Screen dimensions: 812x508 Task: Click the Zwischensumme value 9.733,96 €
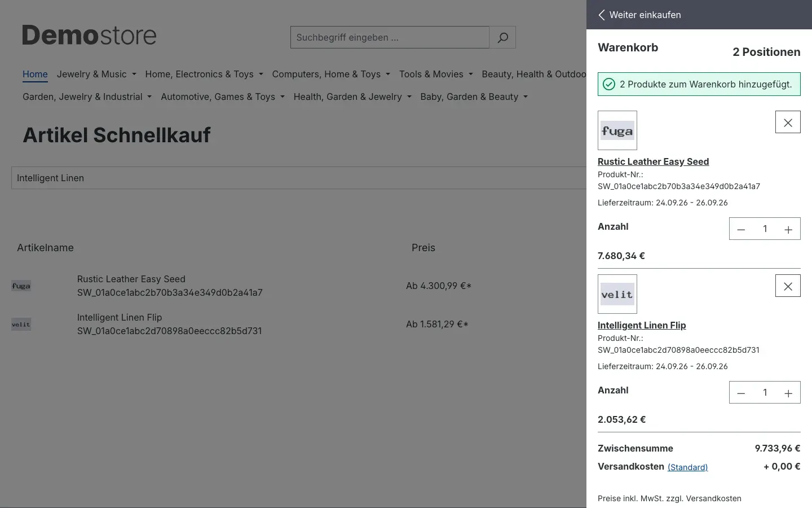click(778, 448)
